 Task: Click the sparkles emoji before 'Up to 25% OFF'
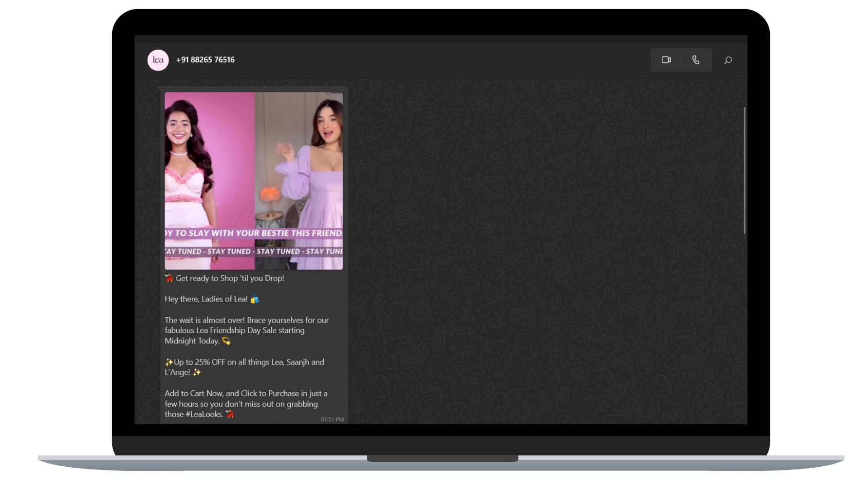pyautogui.click(x=169, y=362)
